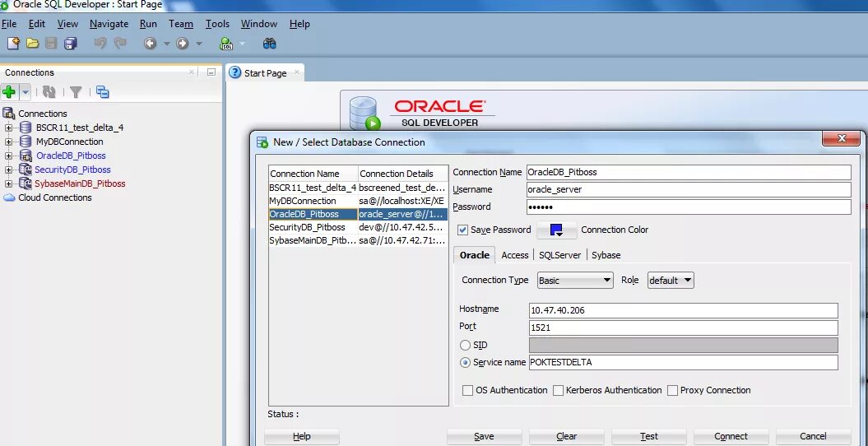Open the Role dropdown
This screenshot has height=446, width=868.
pos(671,280)
